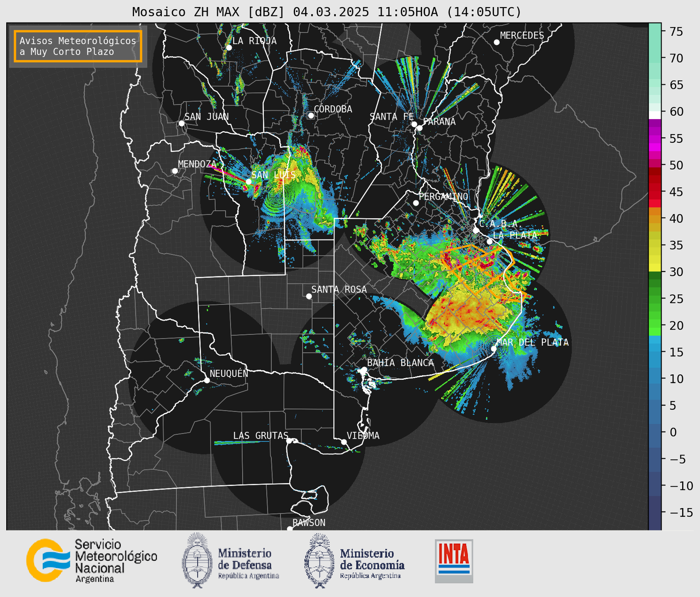Click the Santa Rosa city marker dot
The width and height of the screenshot is (700, 597).
[309, 296]
